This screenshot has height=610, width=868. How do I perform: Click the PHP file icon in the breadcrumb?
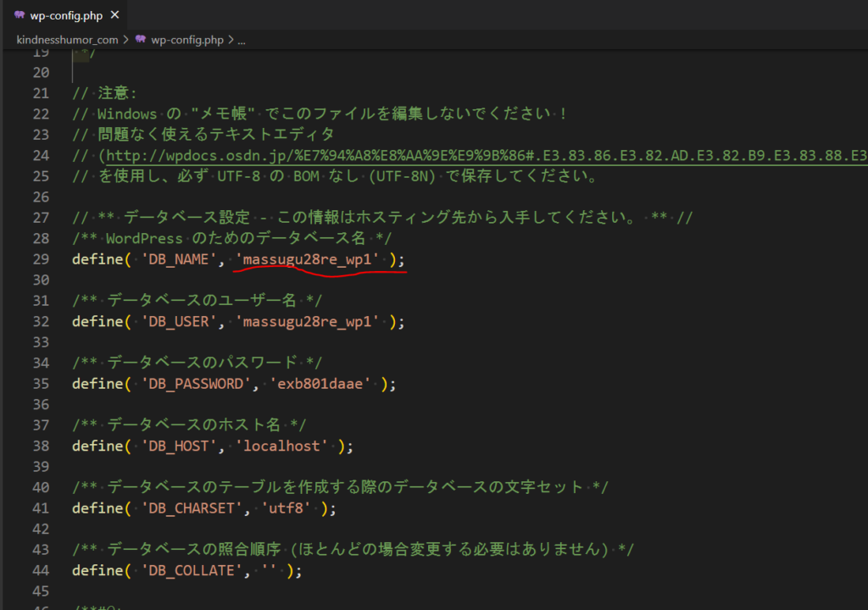pos(141,39)
